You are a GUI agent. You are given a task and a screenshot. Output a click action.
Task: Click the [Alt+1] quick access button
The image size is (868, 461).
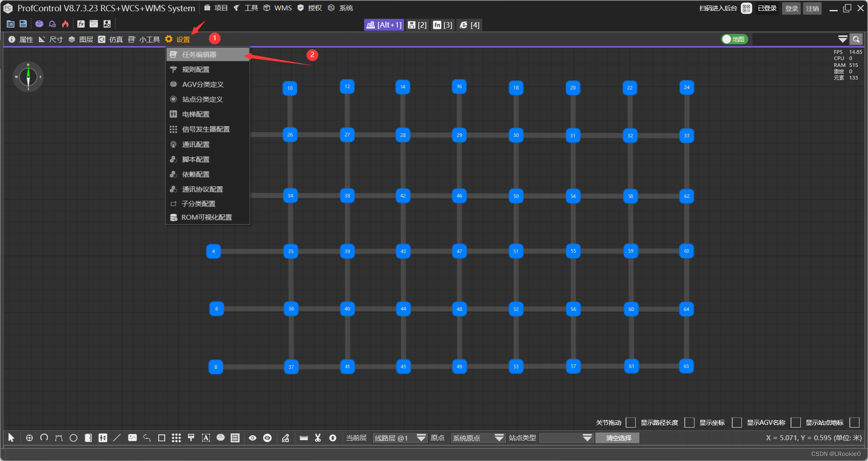383,25
